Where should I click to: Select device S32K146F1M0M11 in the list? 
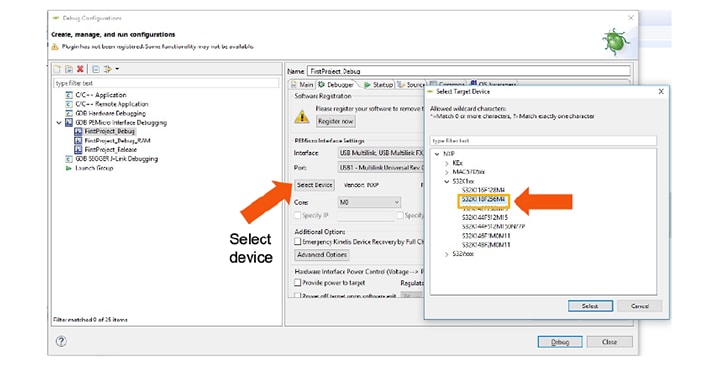[x=486, y=236]
